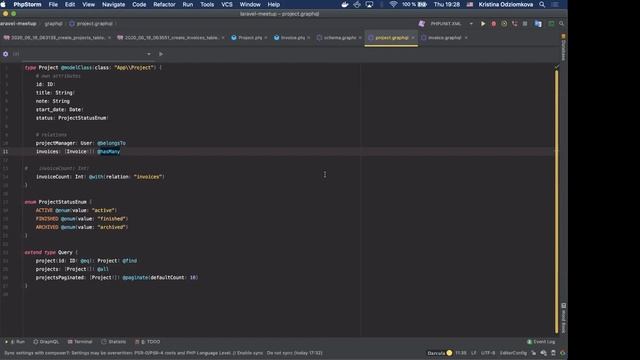Open the Run tool window
640x360 pixels.
(15, 342)
